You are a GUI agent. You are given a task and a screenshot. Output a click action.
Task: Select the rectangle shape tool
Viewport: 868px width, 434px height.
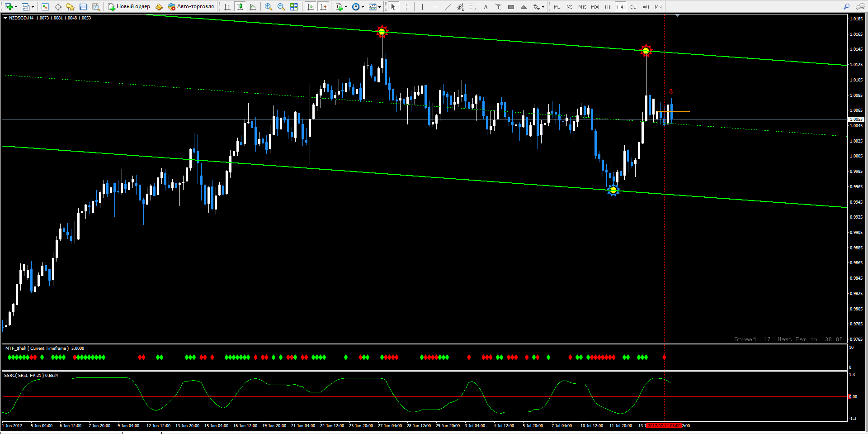[511, 7]
